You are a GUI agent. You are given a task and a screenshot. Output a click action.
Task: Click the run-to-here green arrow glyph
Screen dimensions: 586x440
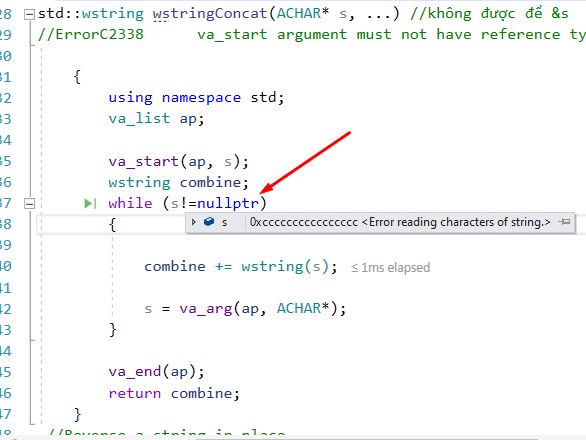coord(90,204)
